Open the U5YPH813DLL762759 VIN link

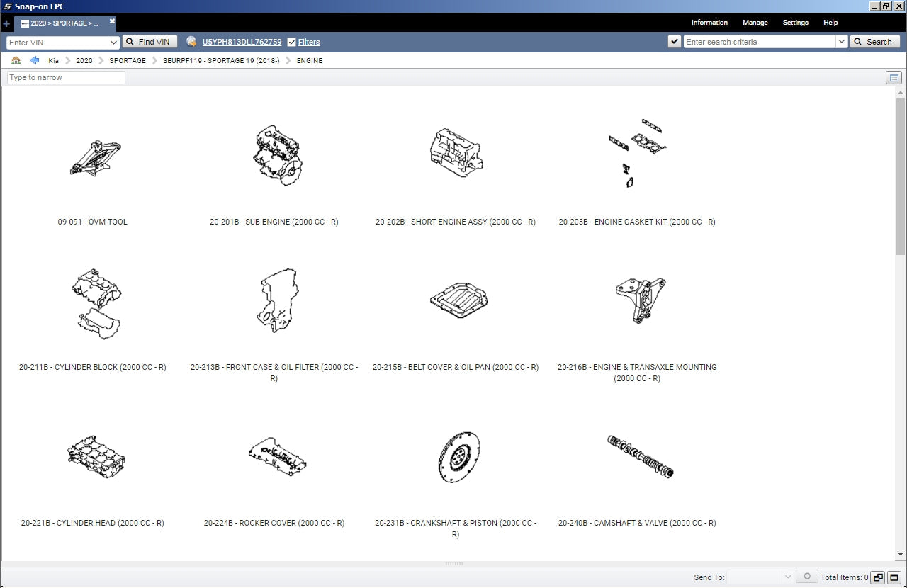242,42
